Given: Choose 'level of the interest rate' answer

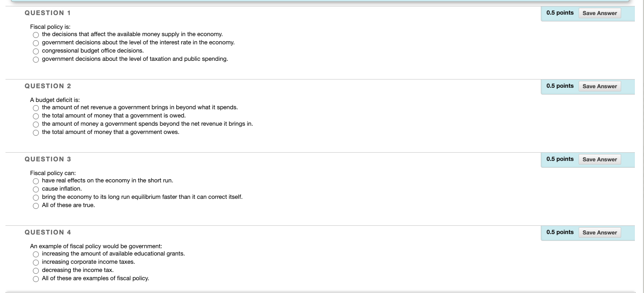Looking at the screenshot, I should pyautogui.click(x=36, y=43).
